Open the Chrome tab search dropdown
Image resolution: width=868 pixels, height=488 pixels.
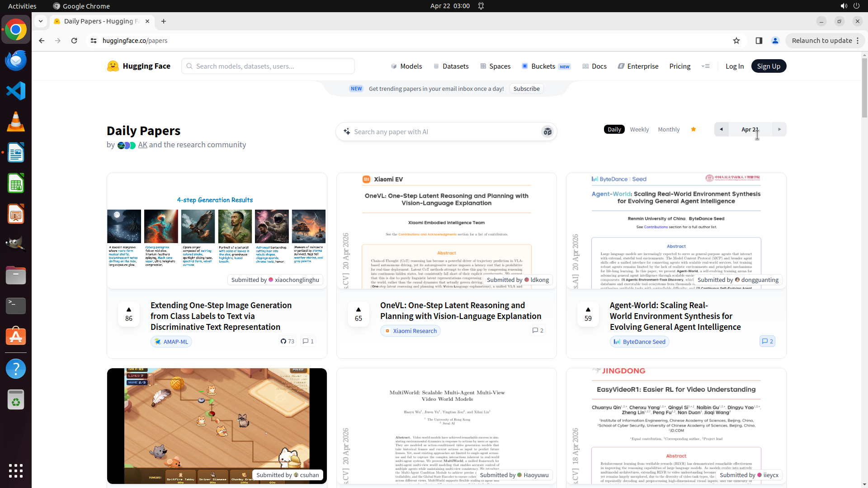pyautogui.click(x=41, y=21)
